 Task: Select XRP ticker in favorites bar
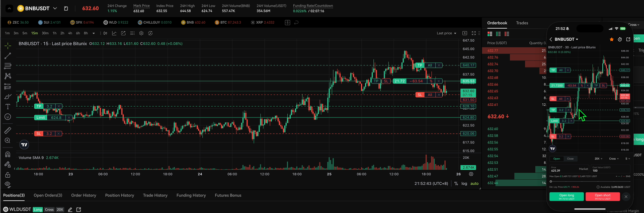[262, 23]
